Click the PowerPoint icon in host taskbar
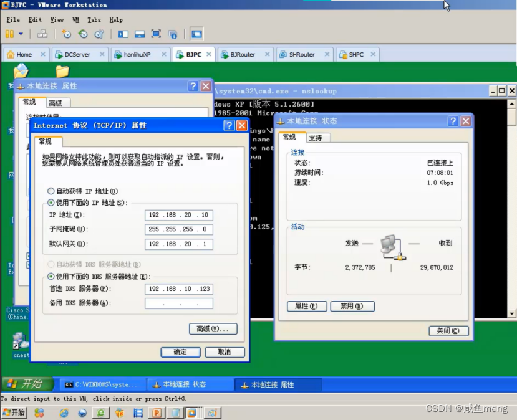Screen dimensions: 517x420 157,413
